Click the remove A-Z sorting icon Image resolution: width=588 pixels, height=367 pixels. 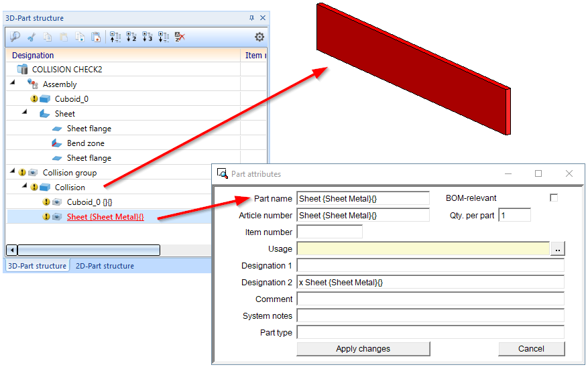tap(180, 37)
